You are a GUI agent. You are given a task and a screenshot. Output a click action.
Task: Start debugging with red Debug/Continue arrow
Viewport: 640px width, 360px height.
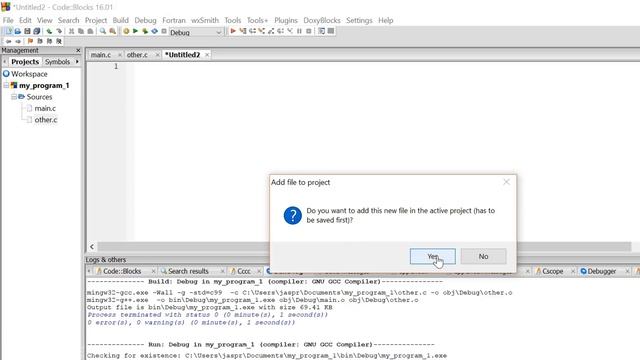point(233,31)
